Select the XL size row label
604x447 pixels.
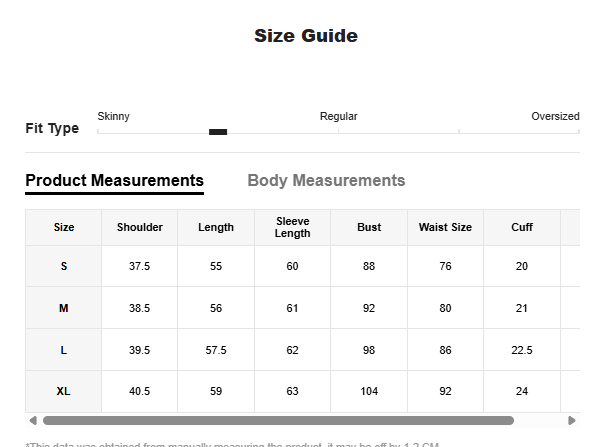click(x=64, y=392)
